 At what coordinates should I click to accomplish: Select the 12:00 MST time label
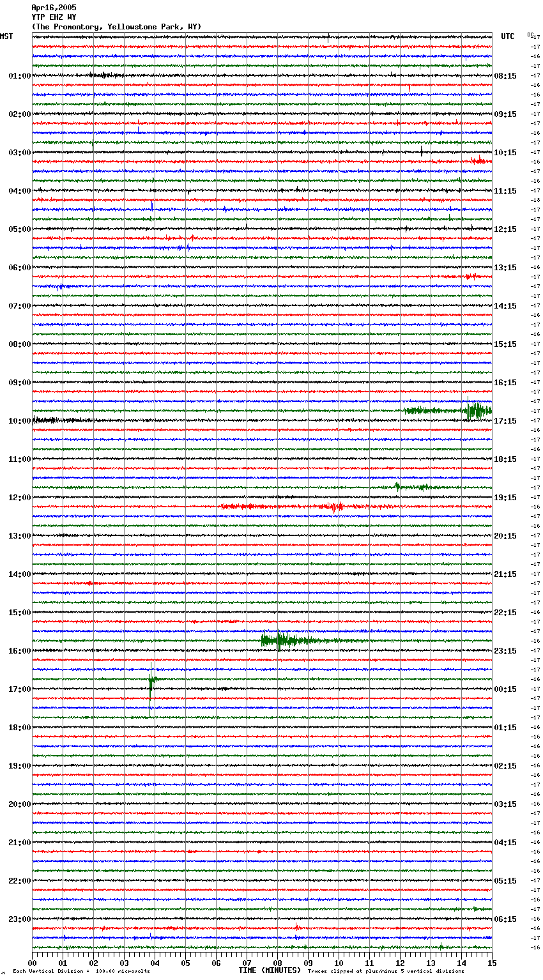pyautogui.click(x=20, y=498)
